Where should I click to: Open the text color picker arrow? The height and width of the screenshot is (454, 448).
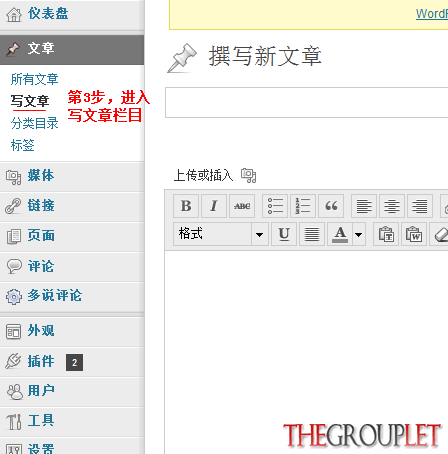point(359,234)
